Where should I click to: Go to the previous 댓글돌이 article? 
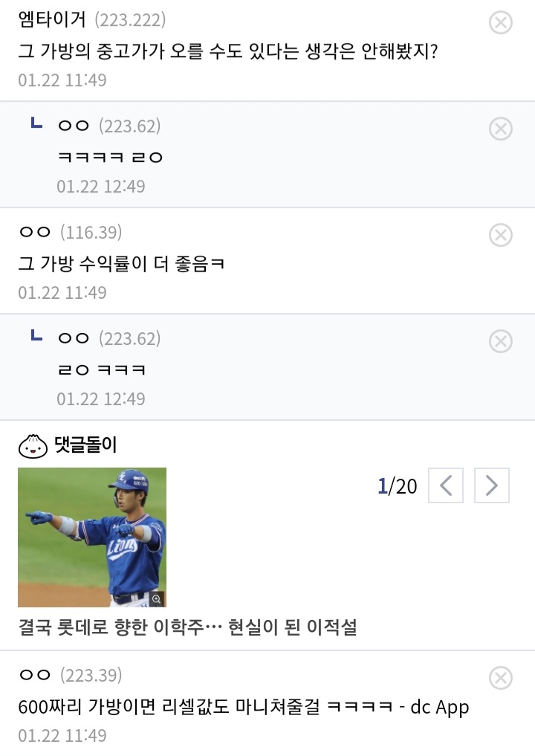coord(446,486)
